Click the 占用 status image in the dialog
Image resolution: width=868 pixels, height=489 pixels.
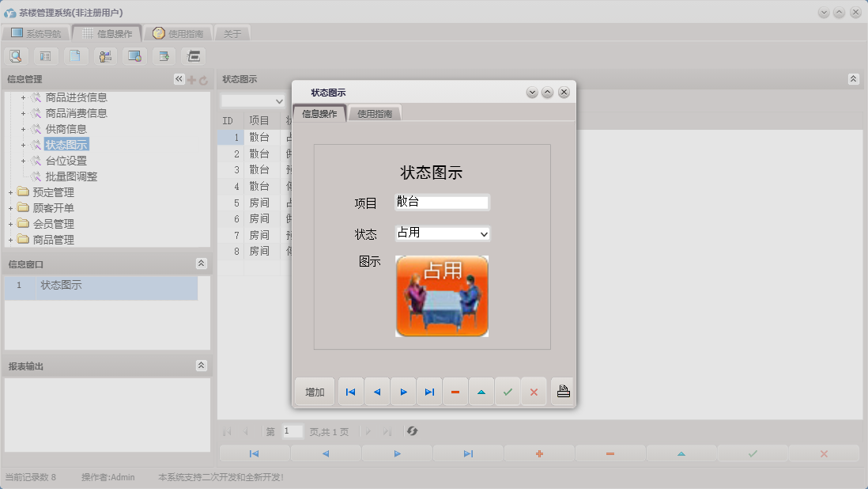[x=442, y=295]
